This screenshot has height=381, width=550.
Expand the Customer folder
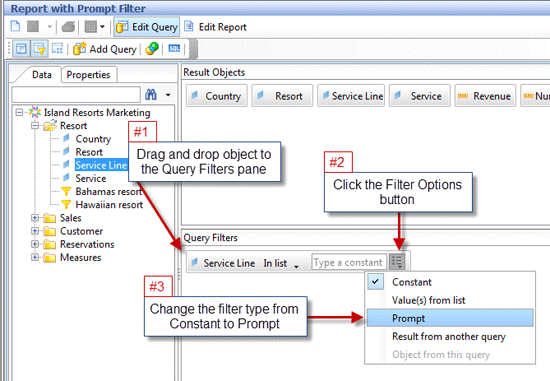click(x=35, y=231)
